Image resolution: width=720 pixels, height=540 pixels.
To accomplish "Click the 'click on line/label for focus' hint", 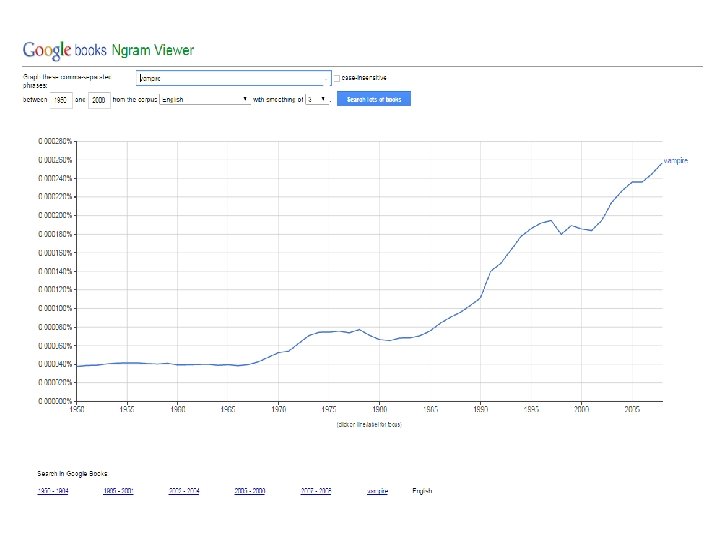I will click(x=368, y=424).
